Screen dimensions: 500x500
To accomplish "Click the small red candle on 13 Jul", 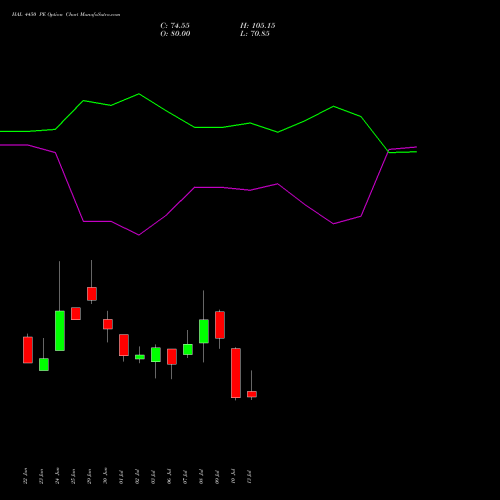I will (x=252, y=394).
